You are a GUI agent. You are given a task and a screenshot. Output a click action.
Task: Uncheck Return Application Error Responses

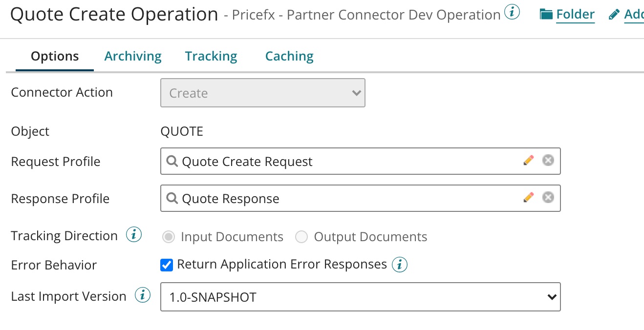pos(167,265)
